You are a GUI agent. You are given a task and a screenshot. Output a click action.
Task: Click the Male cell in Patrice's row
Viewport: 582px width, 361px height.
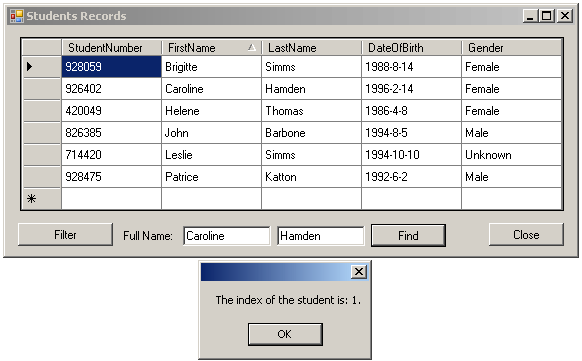click(x=511, y=177)
